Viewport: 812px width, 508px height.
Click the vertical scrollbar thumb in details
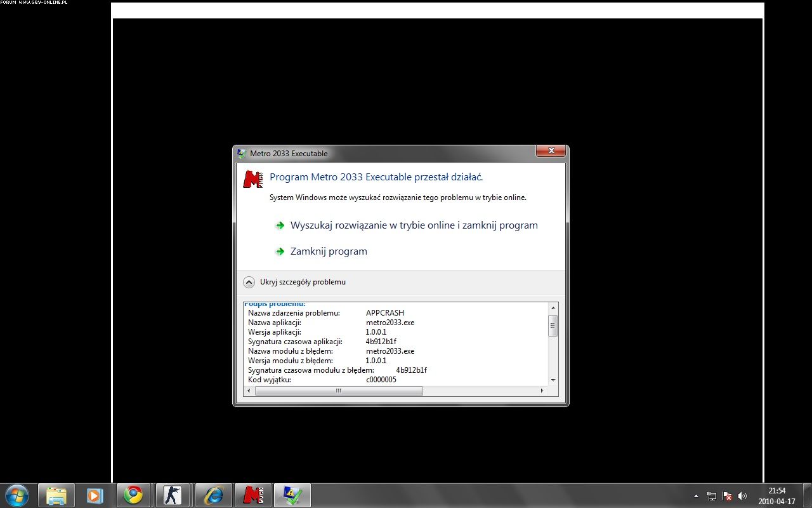pyautogui.click(x=553, y=326)
